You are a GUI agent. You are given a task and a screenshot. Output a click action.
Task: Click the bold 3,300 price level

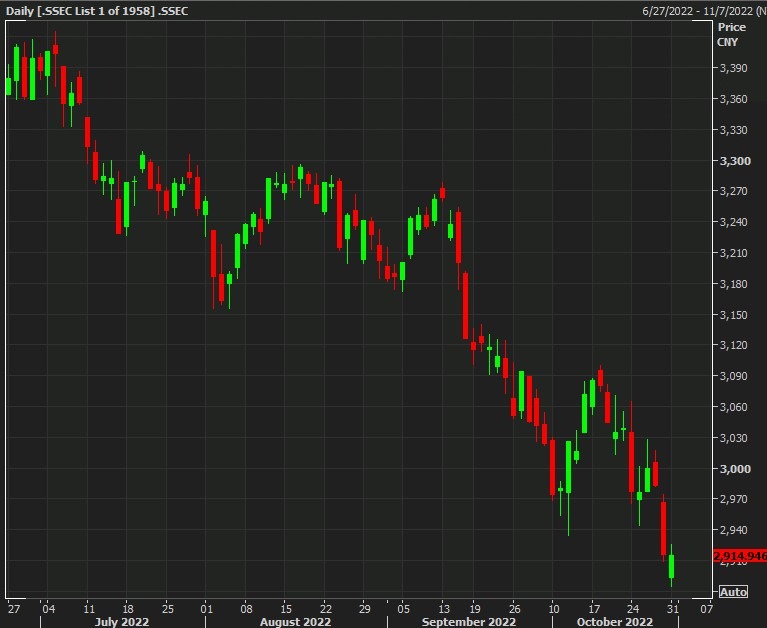coord(735,160)
